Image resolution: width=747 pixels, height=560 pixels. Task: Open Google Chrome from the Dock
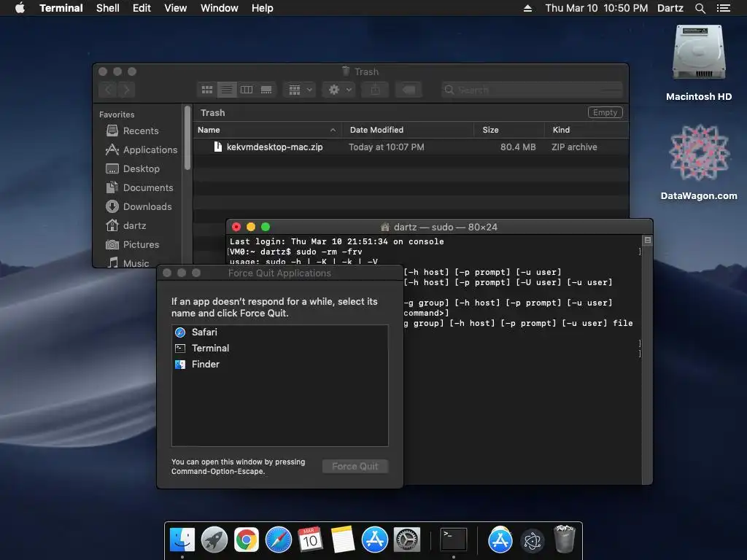tap(247, 540)
